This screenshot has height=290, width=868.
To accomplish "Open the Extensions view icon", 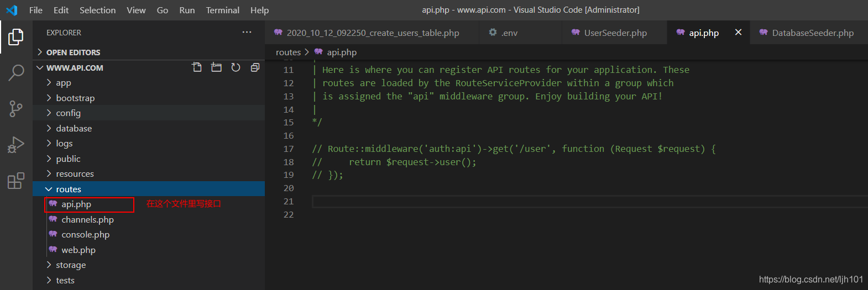I will [x=16, y=181].
